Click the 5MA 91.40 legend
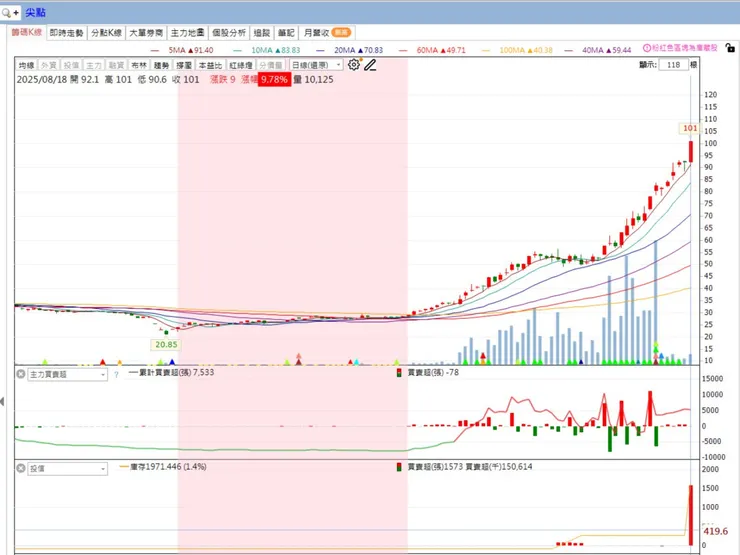Screen dimensions: 740x555 [x=182, y=50]
